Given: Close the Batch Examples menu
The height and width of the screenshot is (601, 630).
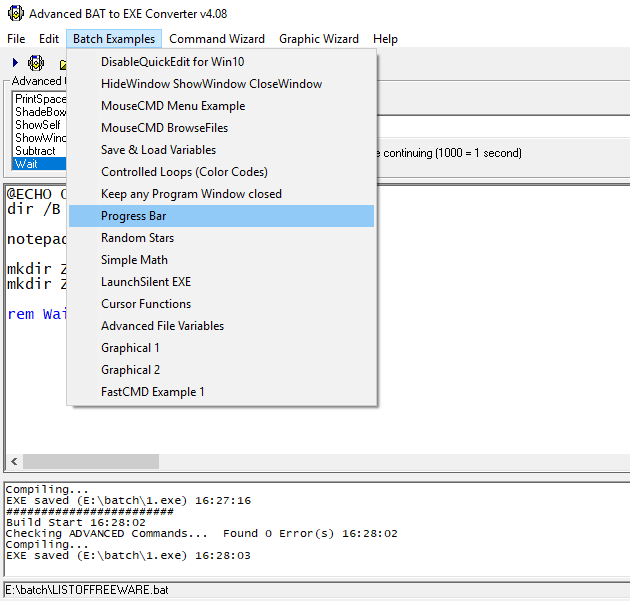Looking at the screenshot, I should [114, 39].
